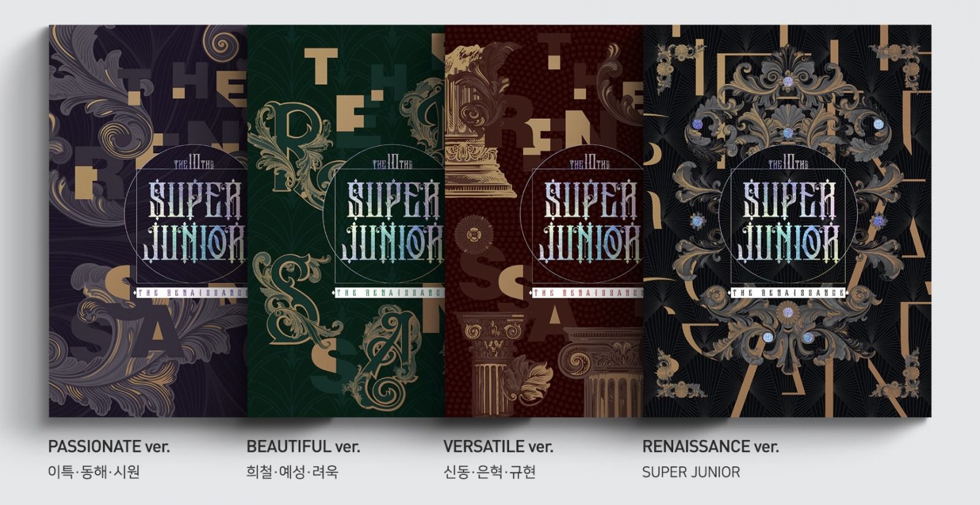Click the Super Junior logo on black cover
The width and height of the screenshot is (980, 505).
coord(788,221)
